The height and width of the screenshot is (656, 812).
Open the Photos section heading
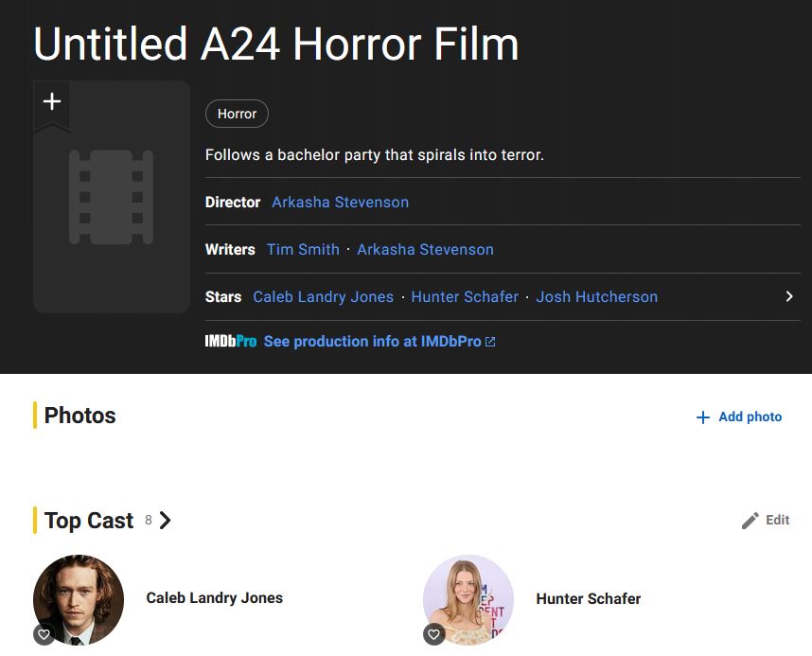79,415
